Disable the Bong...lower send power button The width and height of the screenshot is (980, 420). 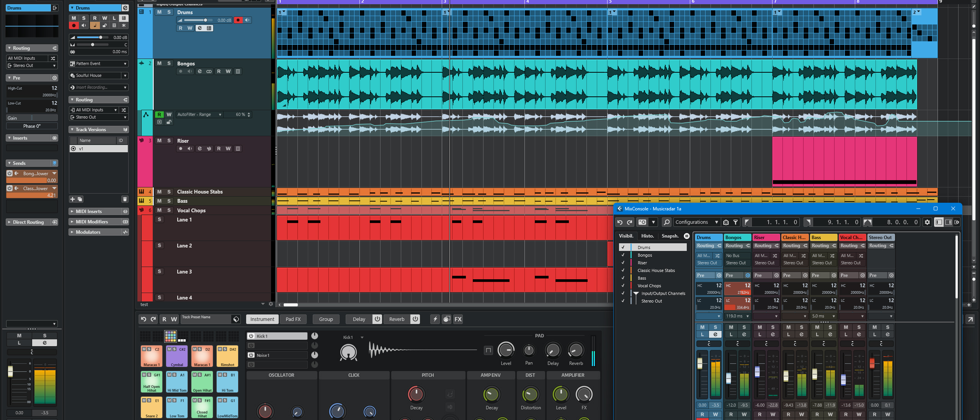coord(10,173)
